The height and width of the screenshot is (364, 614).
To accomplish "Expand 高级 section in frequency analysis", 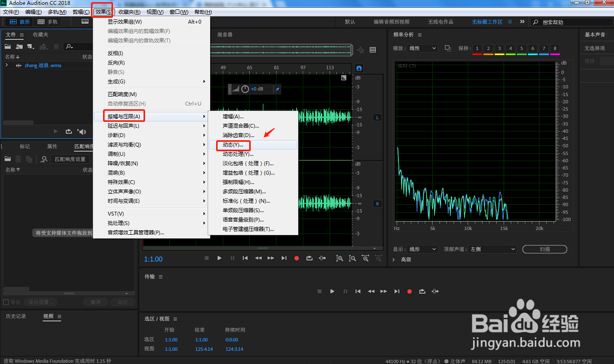I will coord(394,259).
